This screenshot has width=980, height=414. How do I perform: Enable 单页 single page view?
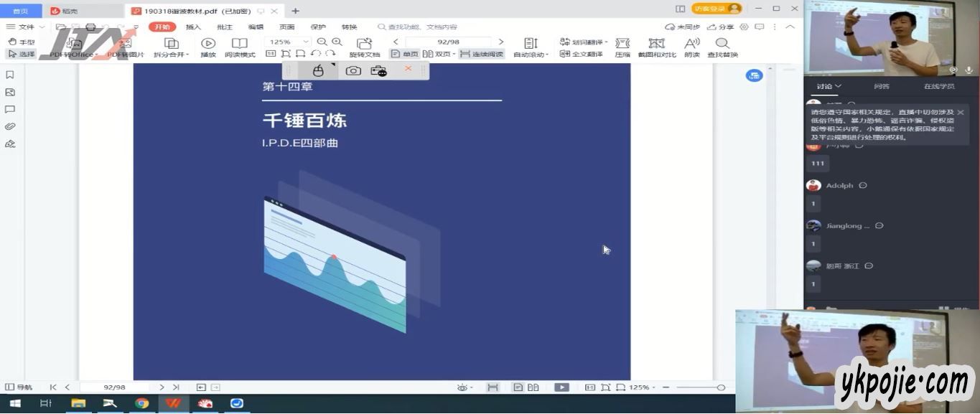405,54
